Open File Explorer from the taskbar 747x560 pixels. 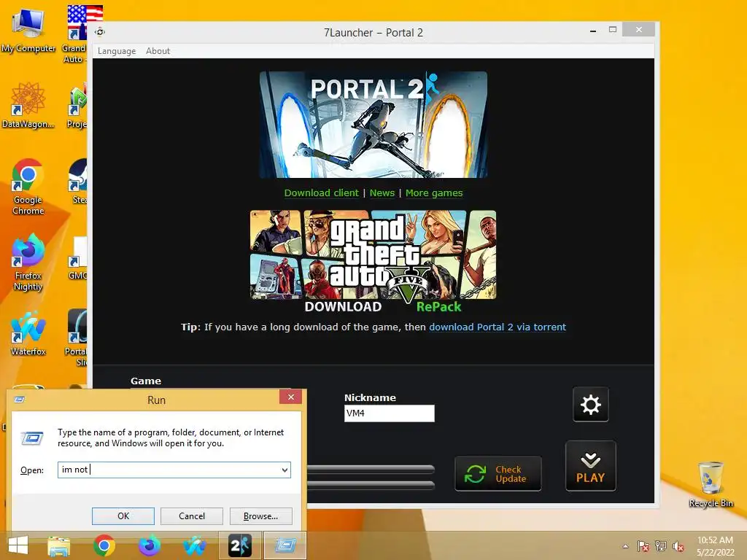tap(58, 545)
